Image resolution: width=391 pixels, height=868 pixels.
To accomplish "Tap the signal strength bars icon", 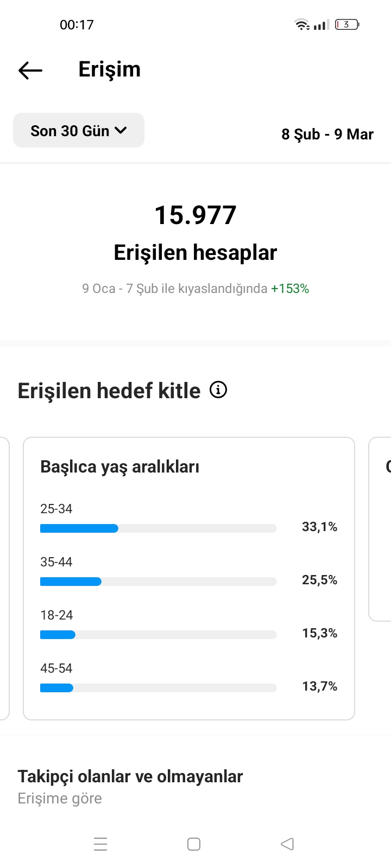I will (321, 25).
